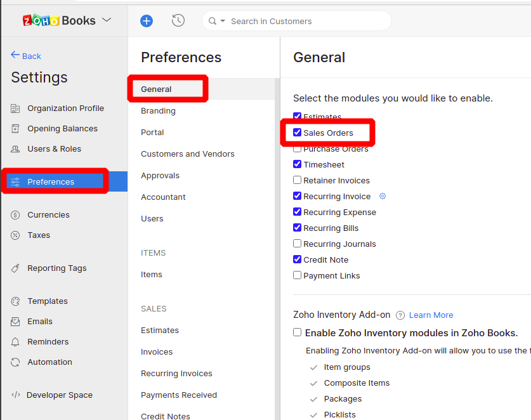Click Zoho Inventory Add-on help question icon
Screen dimensions: 531x420
point(400,315)
